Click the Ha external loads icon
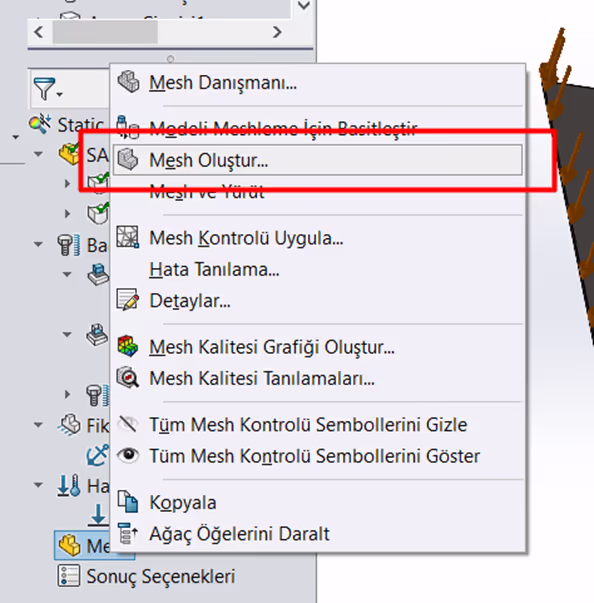594x603 pixels. pyautogui.click(x=69, y=485)
